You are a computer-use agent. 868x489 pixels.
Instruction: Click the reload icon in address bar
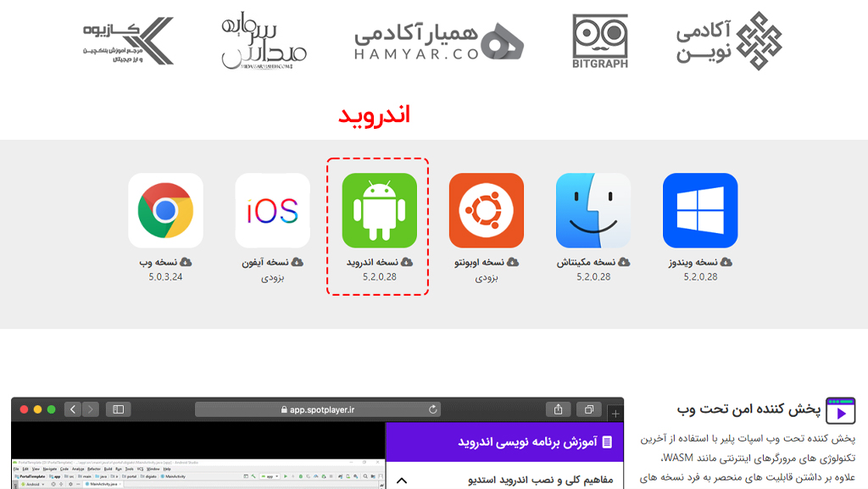click(433, 409)
